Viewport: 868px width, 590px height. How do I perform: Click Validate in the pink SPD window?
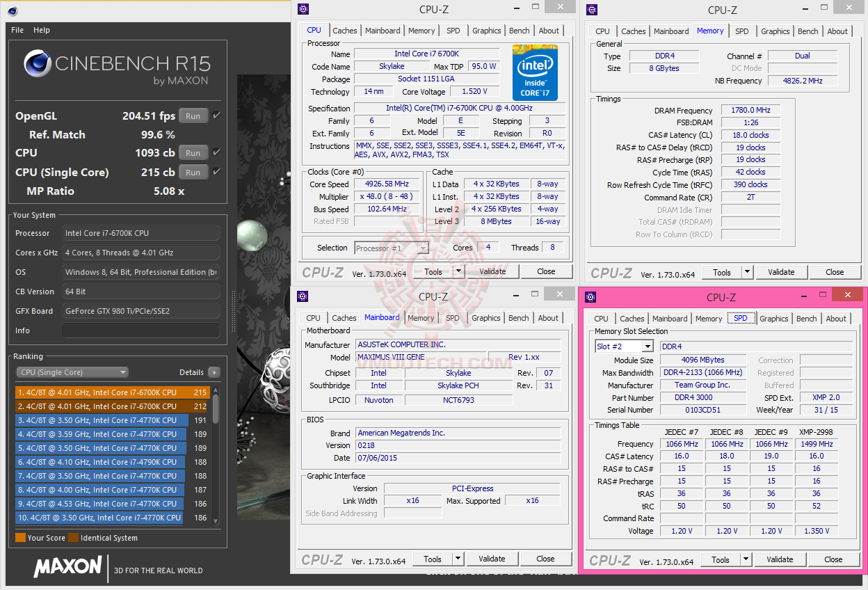[x=780, y=559]
